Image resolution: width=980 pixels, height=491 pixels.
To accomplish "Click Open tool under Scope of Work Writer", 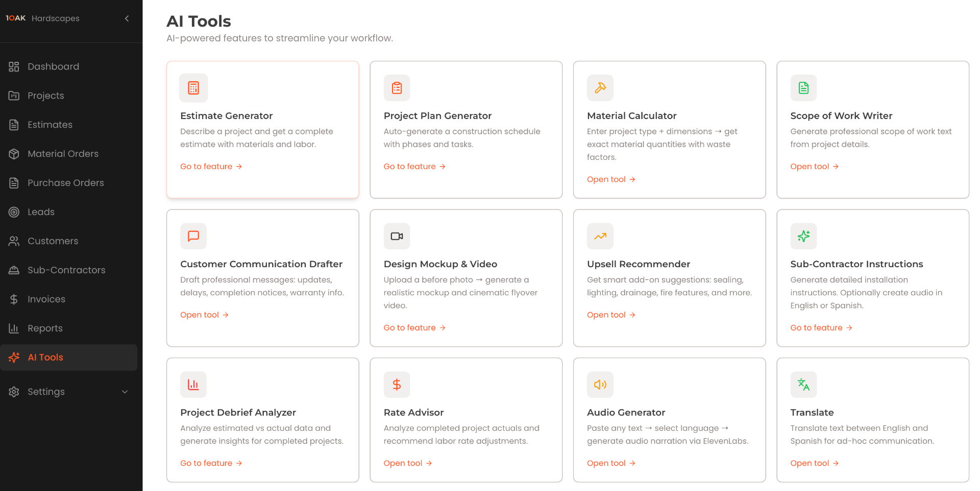I will pyautogui.click(x=815, y=167).
